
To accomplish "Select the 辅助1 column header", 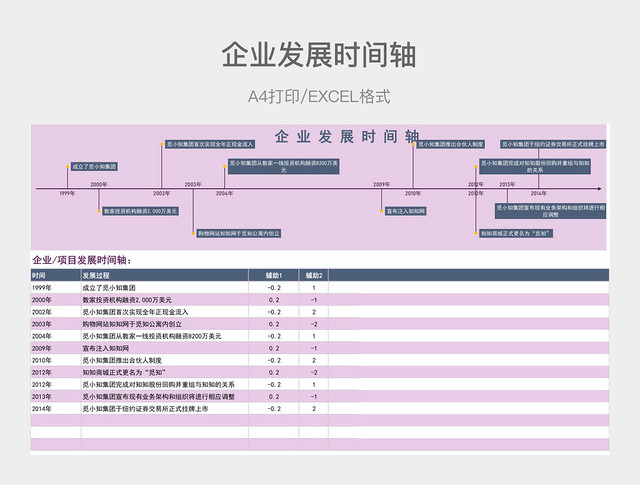I will (274, 276).
